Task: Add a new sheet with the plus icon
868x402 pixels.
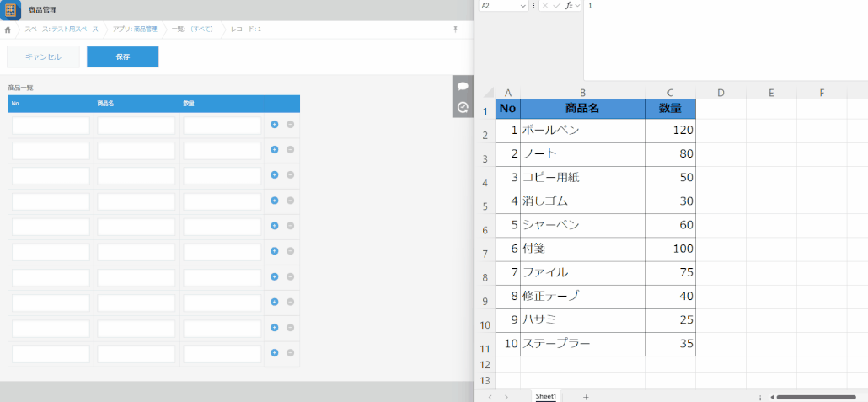Action: pyautogui.click(x=586, y=396)
